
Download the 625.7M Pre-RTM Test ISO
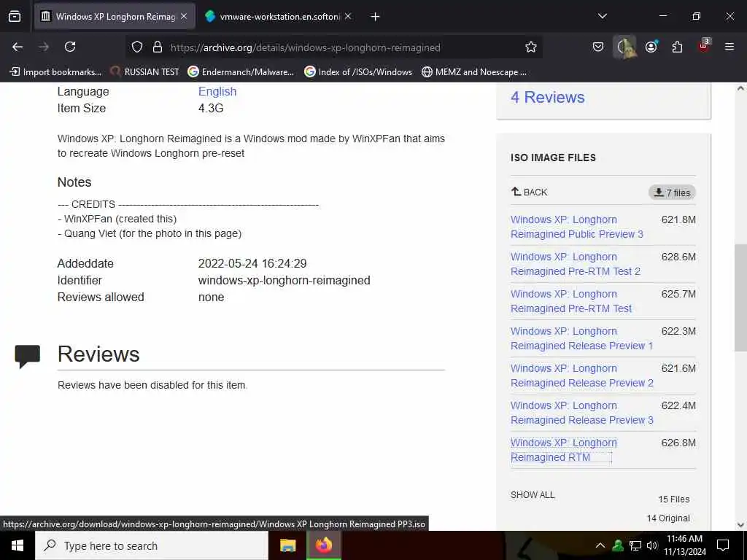[570, 301]
